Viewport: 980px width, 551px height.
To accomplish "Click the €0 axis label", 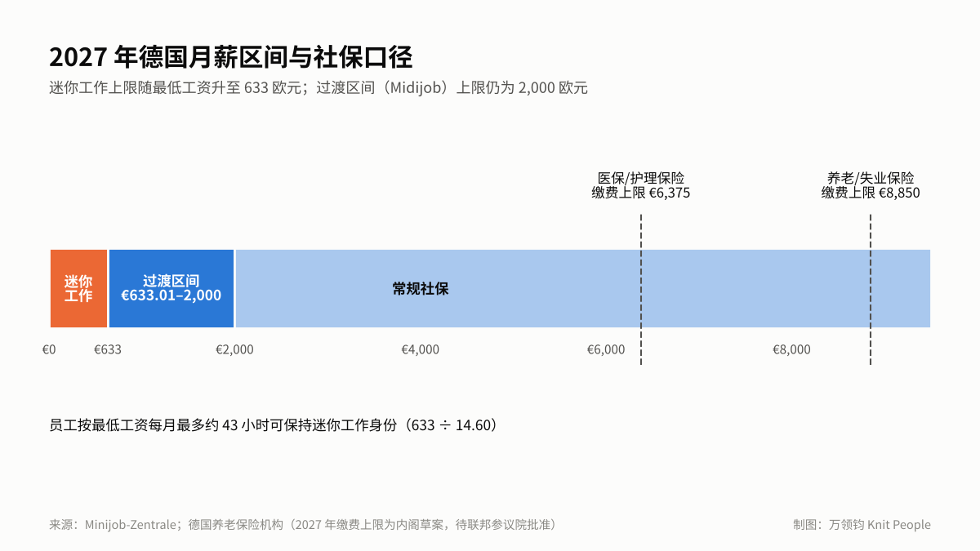I will tap(49, 349).
